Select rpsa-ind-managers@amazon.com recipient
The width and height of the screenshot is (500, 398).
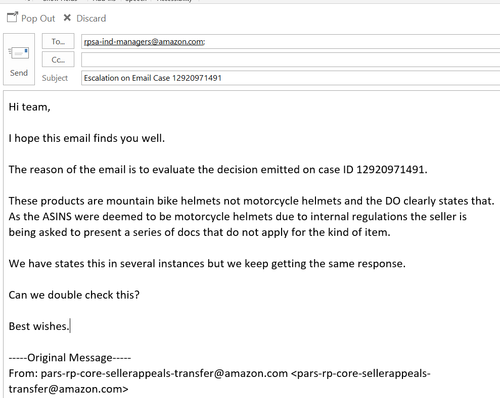(144, 42)
